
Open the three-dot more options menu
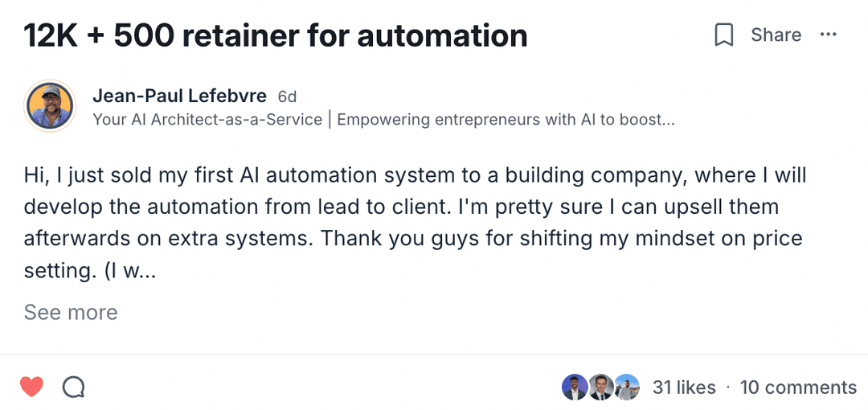click(x=828, y=35)
